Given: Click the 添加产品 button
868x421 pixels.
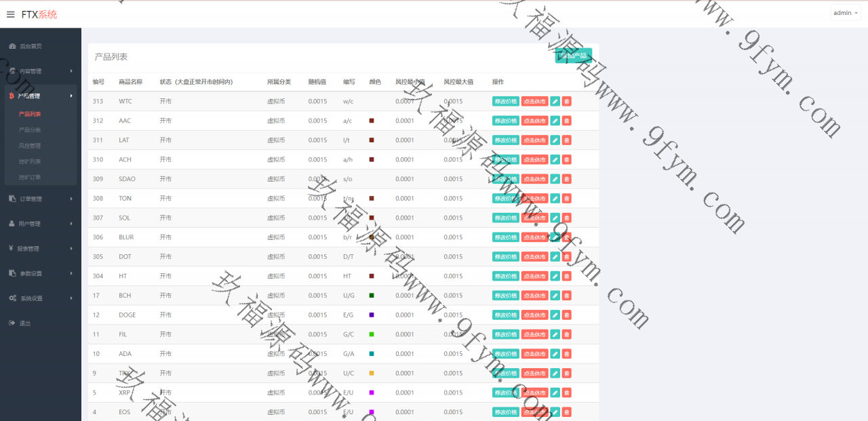Looking at the screenshot, I should click(573, 56).
